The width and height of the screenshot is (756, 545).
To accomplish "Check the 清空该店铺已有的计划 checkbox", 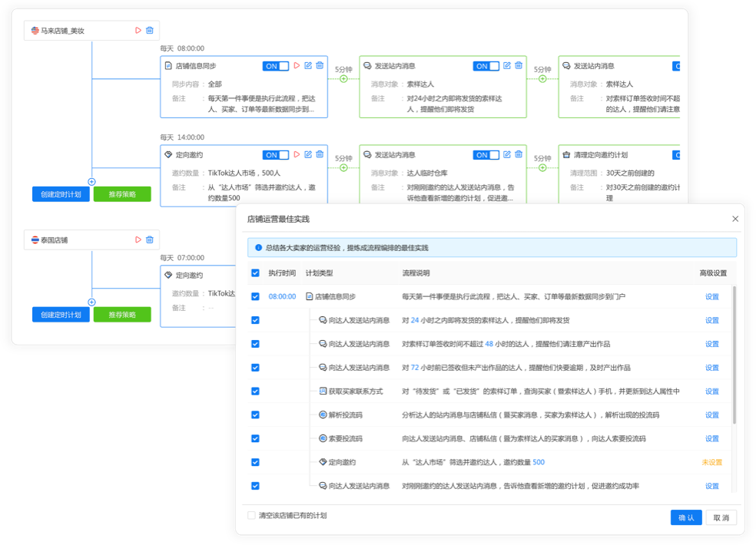I will pyautogui.click(x=251, y=515).
